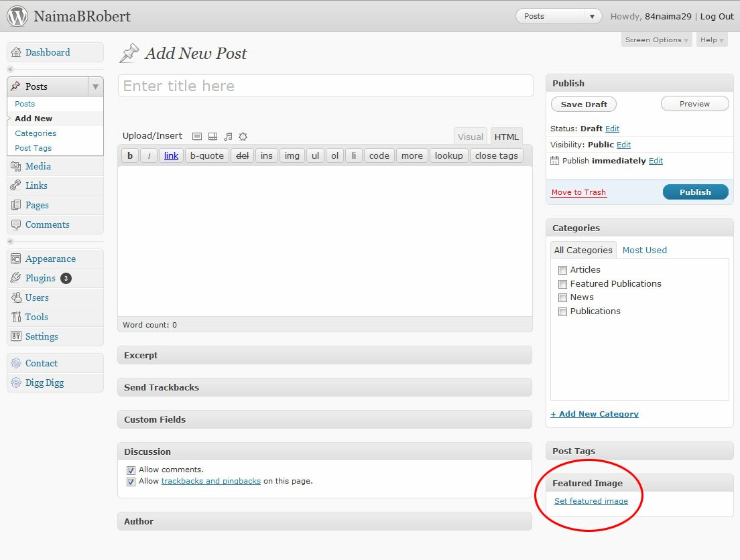Click the Comments speech bubble icon
Screen dimensions: 740x560
click(x=16, y=224)
